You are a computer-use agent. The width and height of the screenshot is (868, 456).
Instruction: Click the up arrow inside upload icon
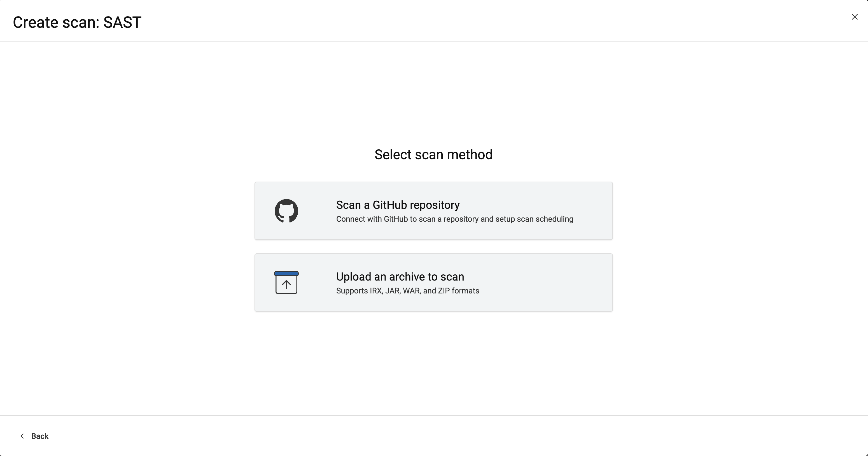coord(286,285)
